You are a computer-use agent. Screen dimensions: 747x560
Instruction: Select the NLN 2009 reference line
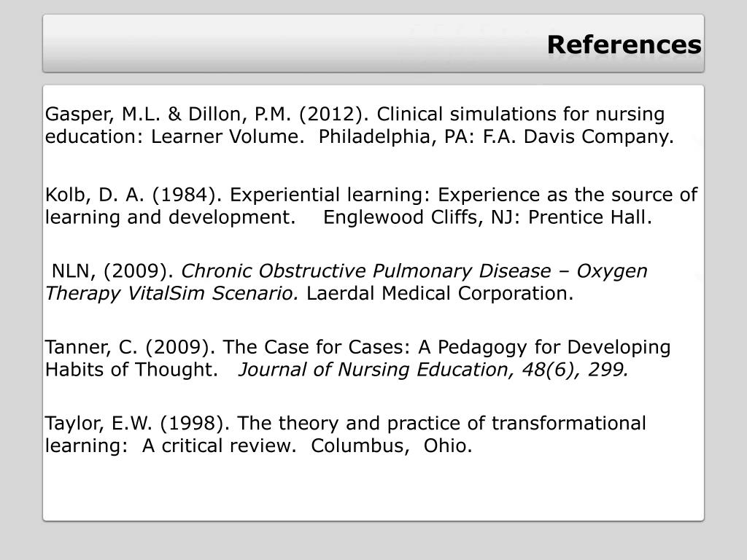coord(347,282)
